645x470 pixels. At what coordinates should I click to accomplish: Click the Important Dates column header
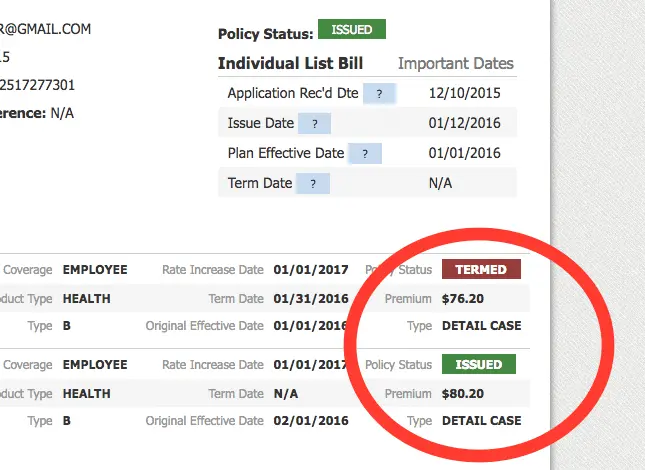(x=456, y=64)
